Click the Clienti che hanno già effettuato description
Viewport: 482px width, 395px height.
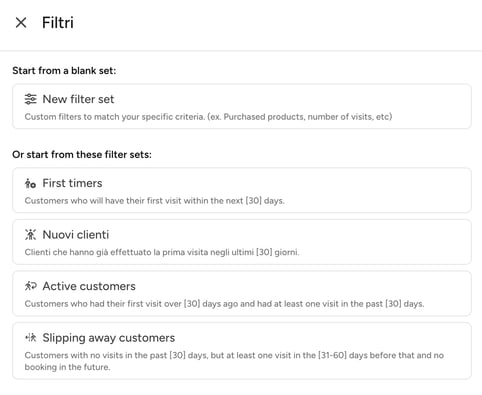(162, 252)
